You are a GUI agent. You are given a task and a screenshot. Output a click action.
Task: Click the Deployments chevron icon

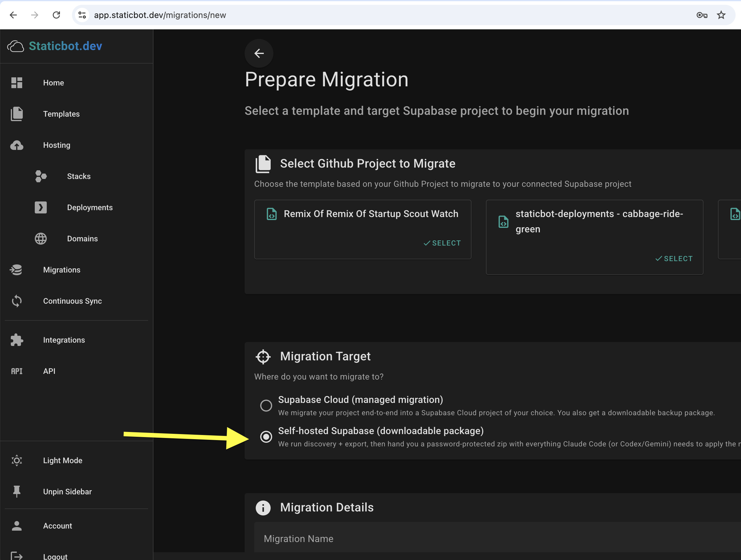pyautogui.click(x=40, y=207)
